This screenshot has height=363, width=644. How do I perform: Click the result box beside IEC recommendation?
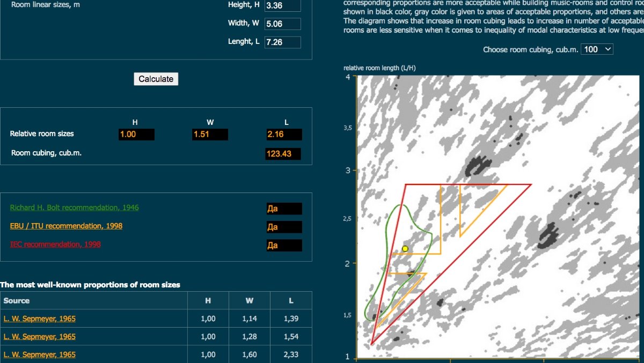(x=284, y=245)
